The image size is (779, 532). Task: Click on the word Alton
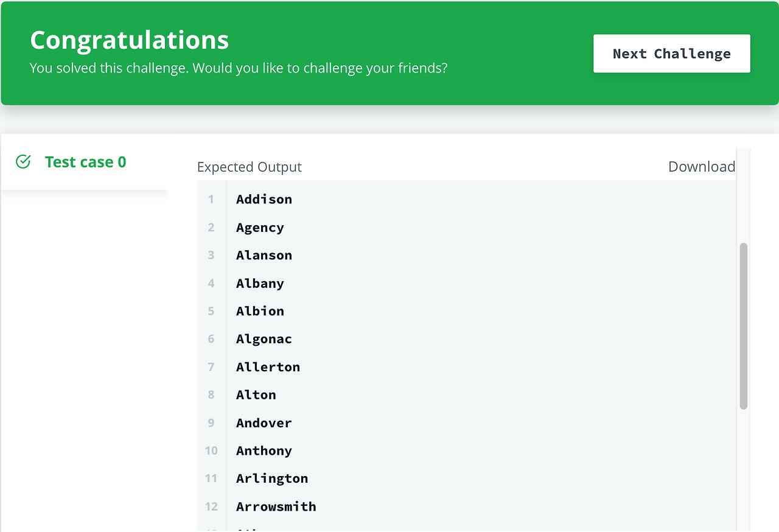coord(256,394)
